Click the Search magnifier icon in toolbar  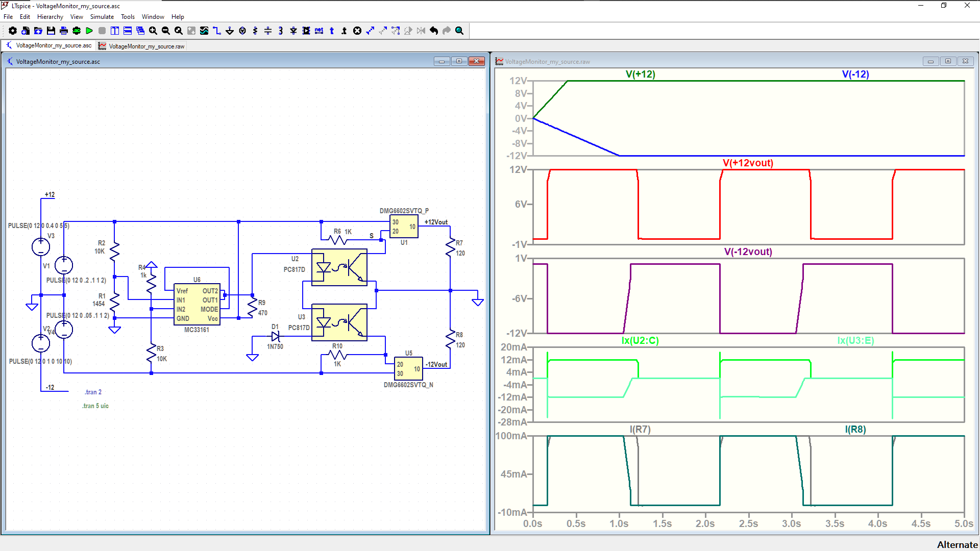(459, 31)
